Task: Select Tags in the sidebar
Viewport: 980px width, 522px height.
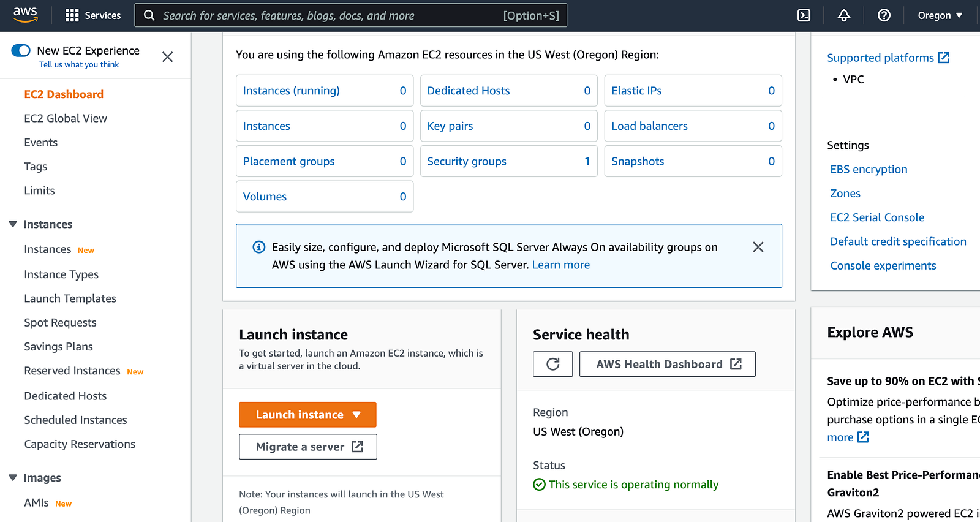Action: pos(36,167)
